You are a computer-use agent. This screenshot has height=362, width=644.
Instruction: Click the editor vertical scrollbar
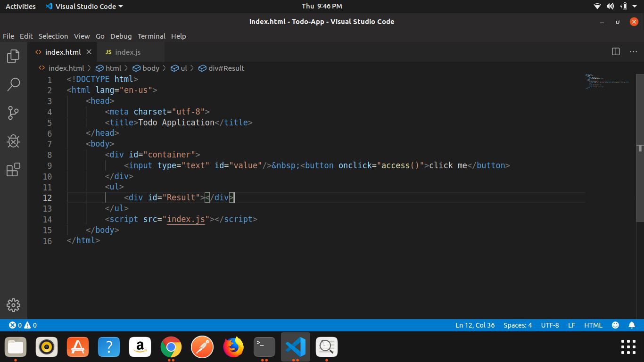640,148
